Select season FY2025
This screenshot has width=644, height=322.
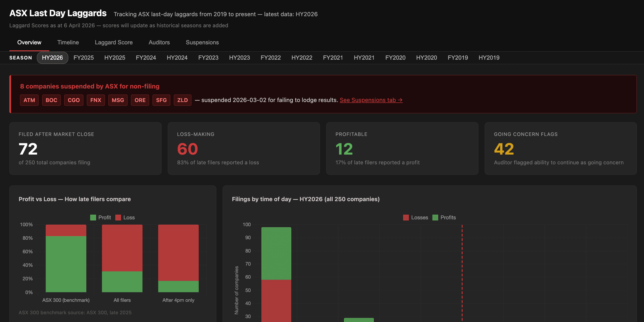click(83, 58)
